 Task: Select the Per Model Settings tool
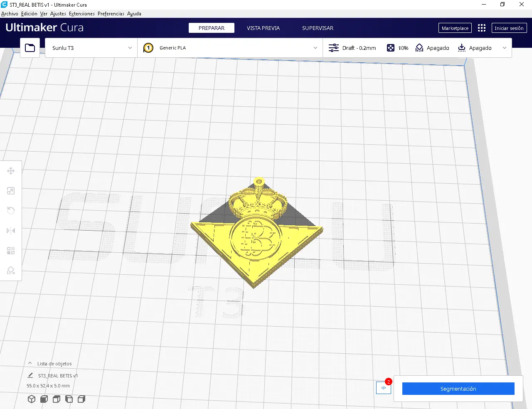[11, 251]
